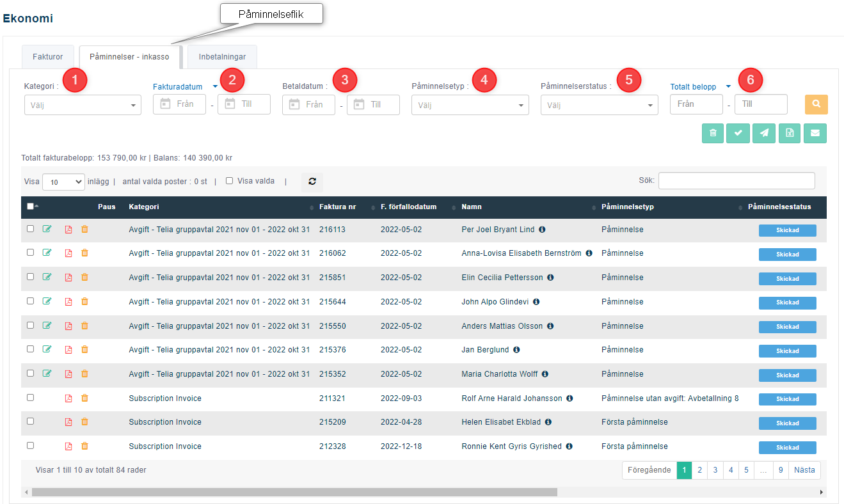Jump to page 9 of results
The height and width of the screenshot is (504, 844).
click(781, 470)
